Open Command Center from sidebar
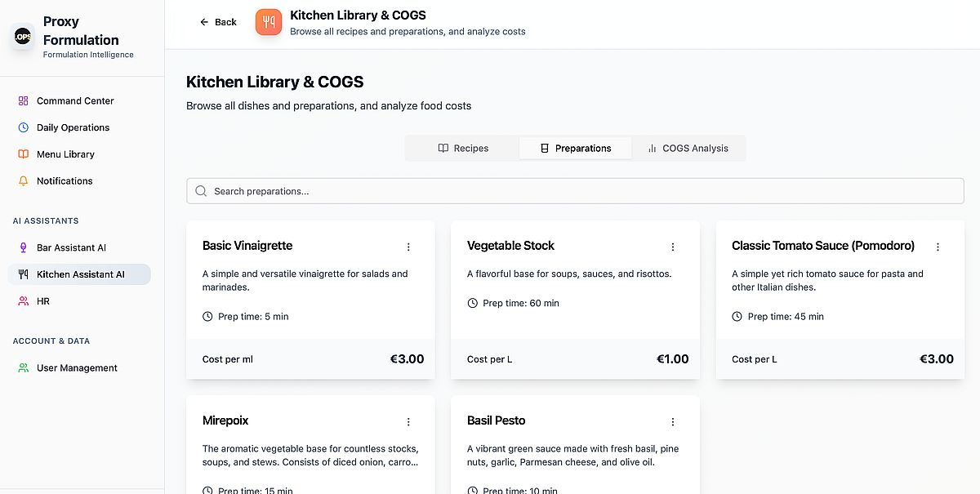Image resolution: width=980 pixels, height=494 pixels. click(75, 101)
